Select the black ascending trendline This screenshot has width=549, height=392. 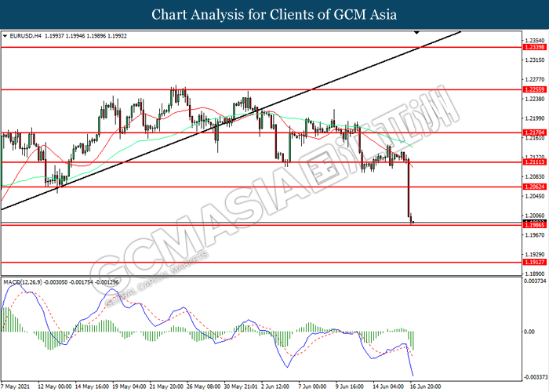click(231, 121)
